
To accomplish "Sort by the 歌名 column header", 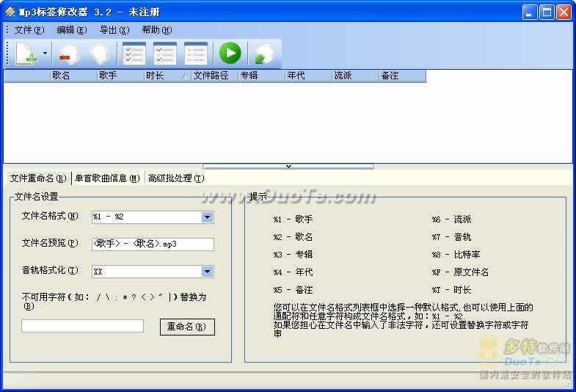I will 73,76.
